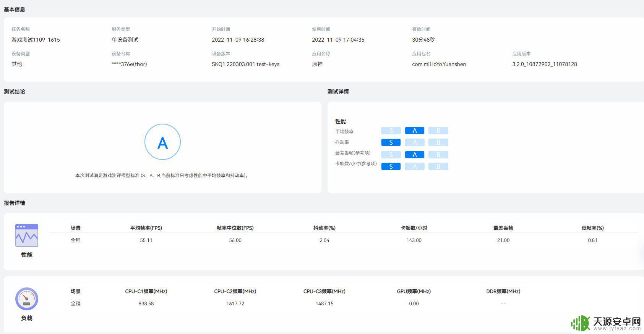Click the CPU-C1频率(MHz) column header
The image size is (644, 334).
[x=146, y=291]
